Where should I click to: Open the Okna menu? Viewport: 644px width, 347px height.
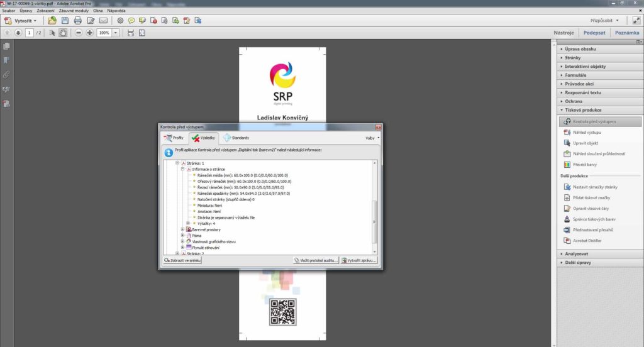(97, 11)
